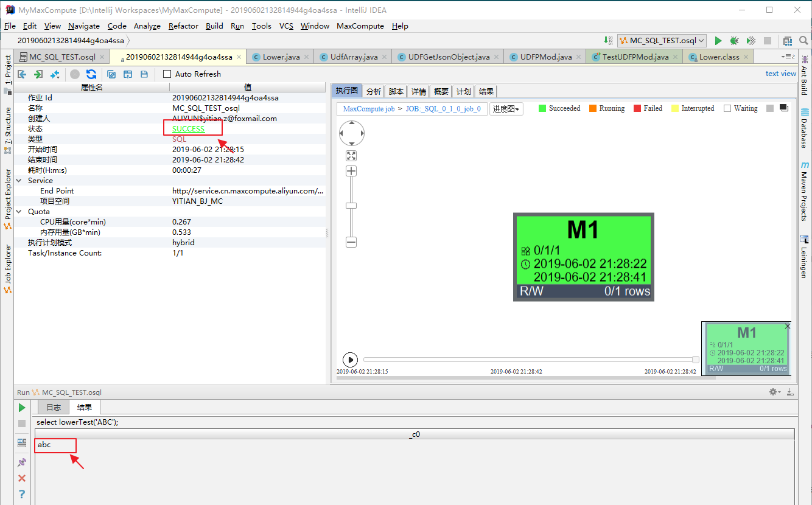Fit the execution graph to screen

point(351,155)
